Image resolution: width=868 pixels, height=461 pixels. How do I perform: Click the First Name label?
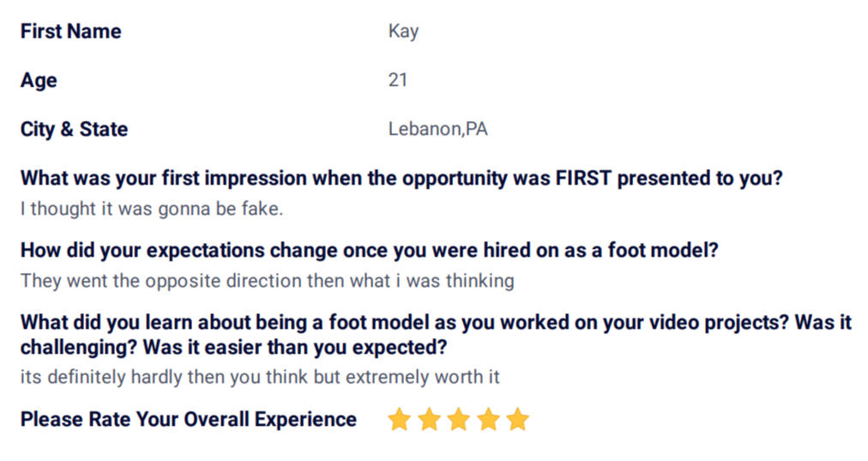[71, 31]
